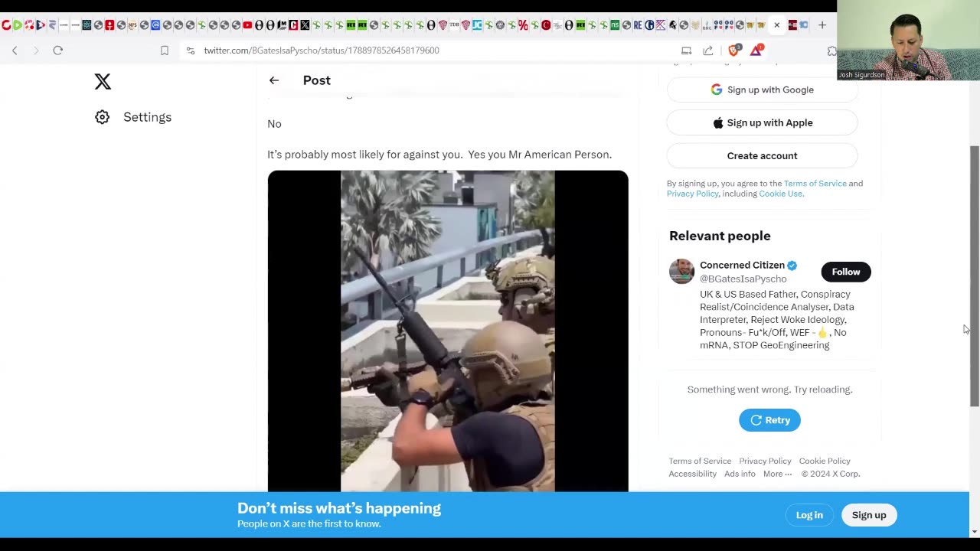The image size is (980, 551).
Task: Click the page's vertical scrollbar thumb
Action: (x=975, y=275)
